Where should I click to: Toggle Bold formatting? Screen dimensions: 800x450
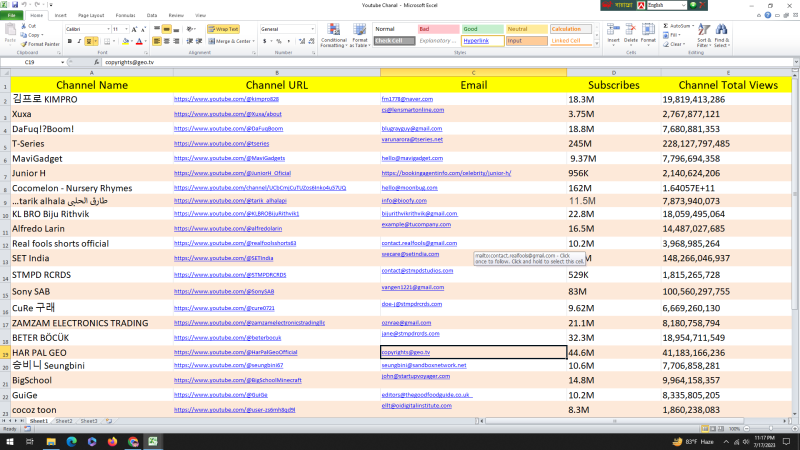pyautogui.click(x=70, y=41)
